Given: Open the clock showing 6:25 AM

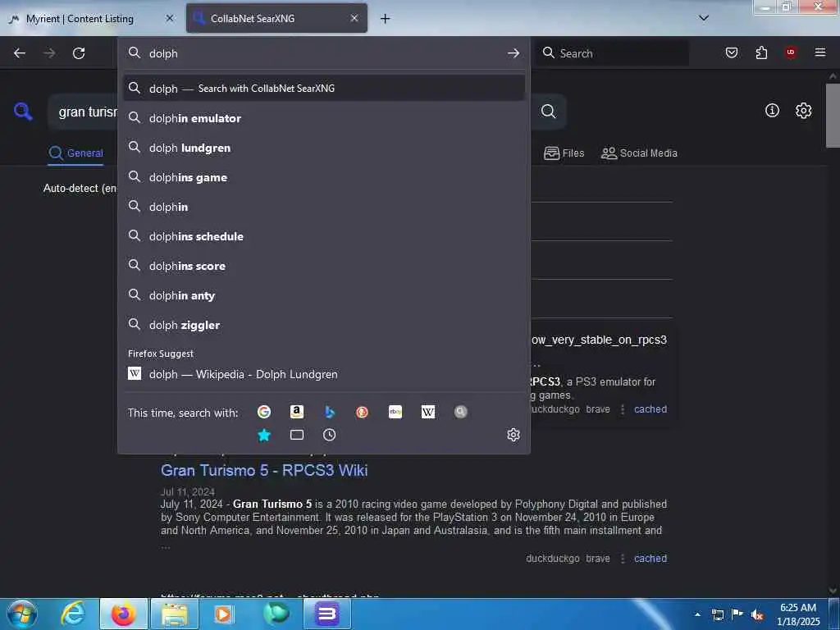Looking at the screenshot, I should pyautogui.click(x=798, y=614).
